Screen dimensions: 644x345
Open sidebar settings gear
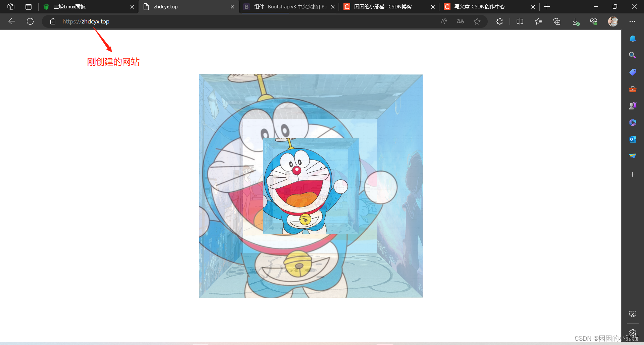click(x=633, y=333)
